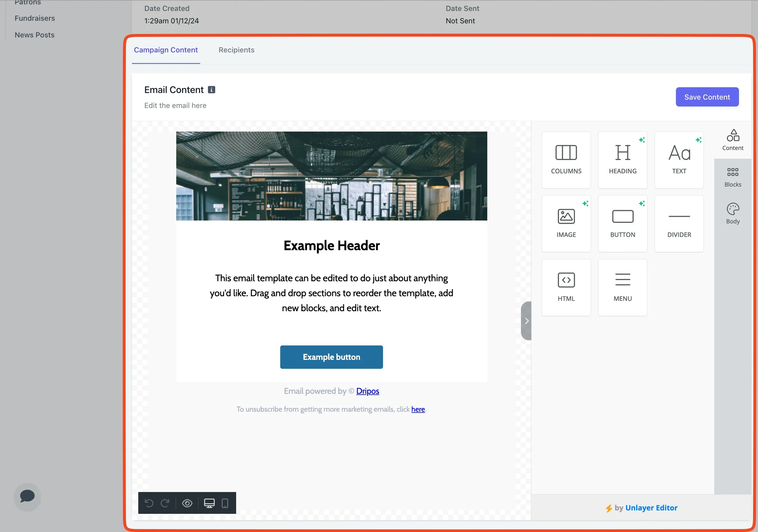Select the Image content tool

click(x=566, y=223)
